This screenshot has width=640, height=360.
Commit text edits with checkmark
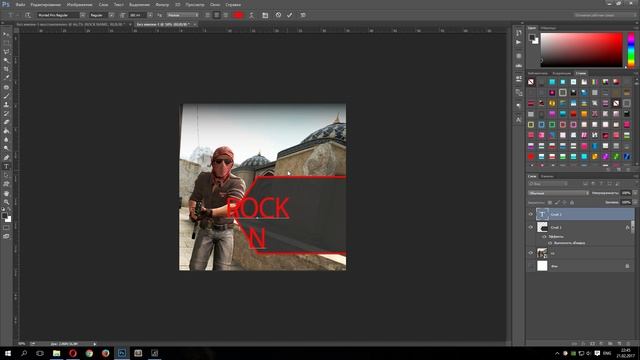coord(290,15)
